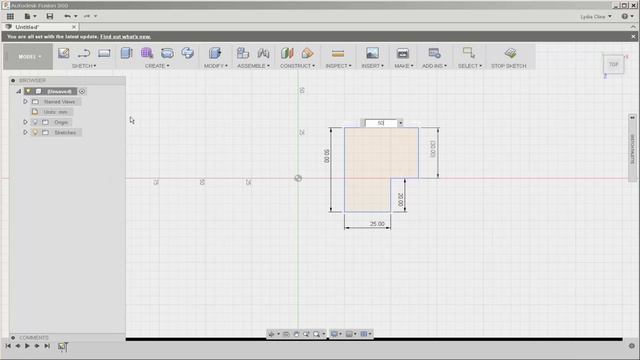Jump to the timeline beginning
The width and height of the screenshot is (640, 360).
coord(8,346)
